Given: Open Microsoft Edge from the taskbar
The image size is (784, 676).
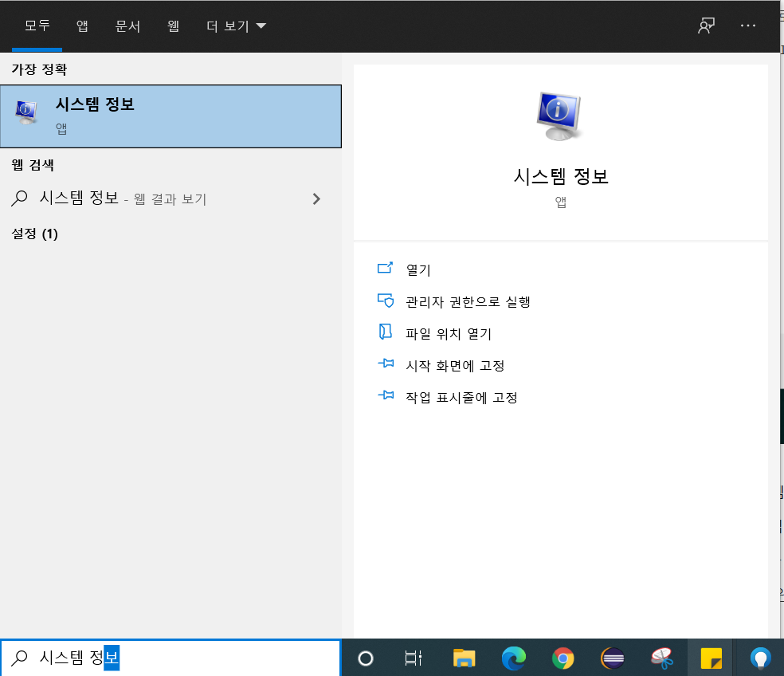Looking at the screenshot, I should click(513, 658).
